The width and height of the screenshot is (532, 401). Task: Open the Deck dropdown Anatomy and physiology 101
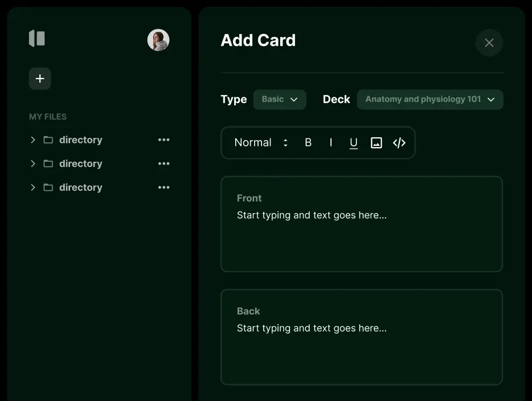pos(430,100)
